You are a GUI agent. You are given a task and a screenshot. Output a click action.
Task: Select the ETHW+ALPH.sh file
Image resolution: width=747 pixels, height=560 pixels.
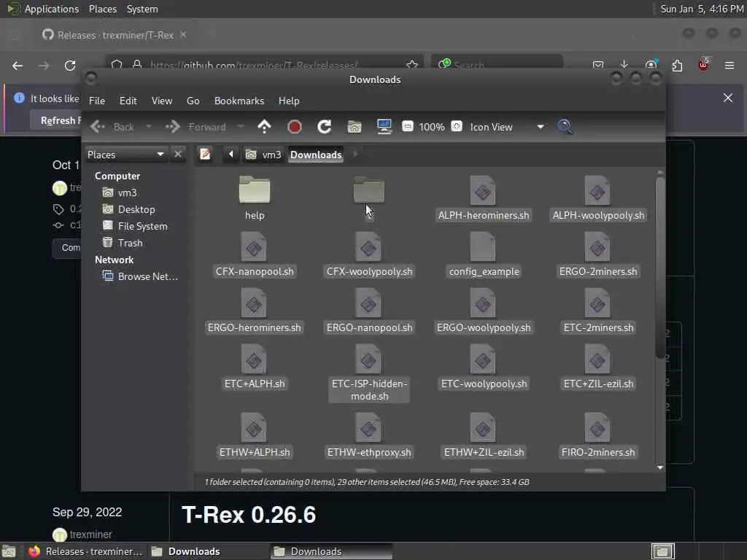point(255,435)
